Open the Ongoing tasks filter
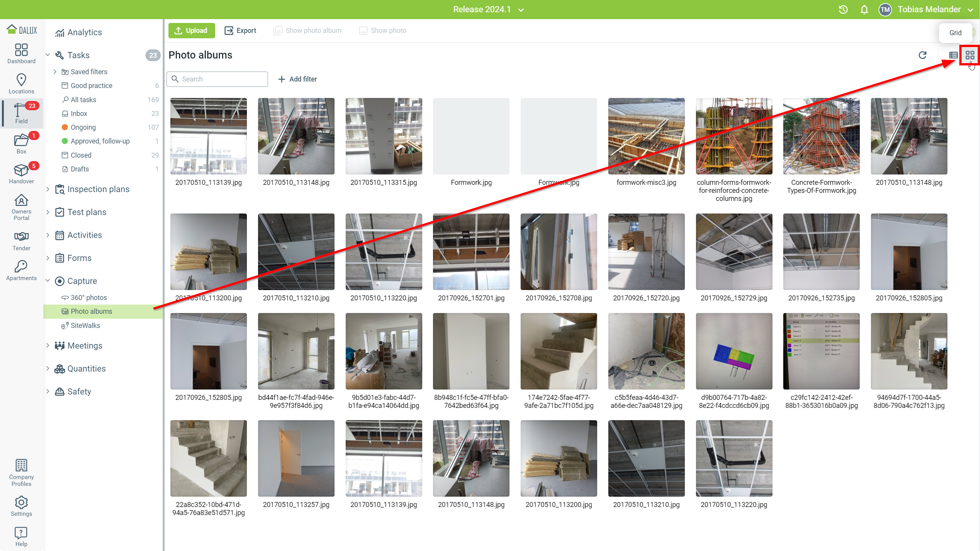This screenshot has height=551, width=980. tap(83, 127)
